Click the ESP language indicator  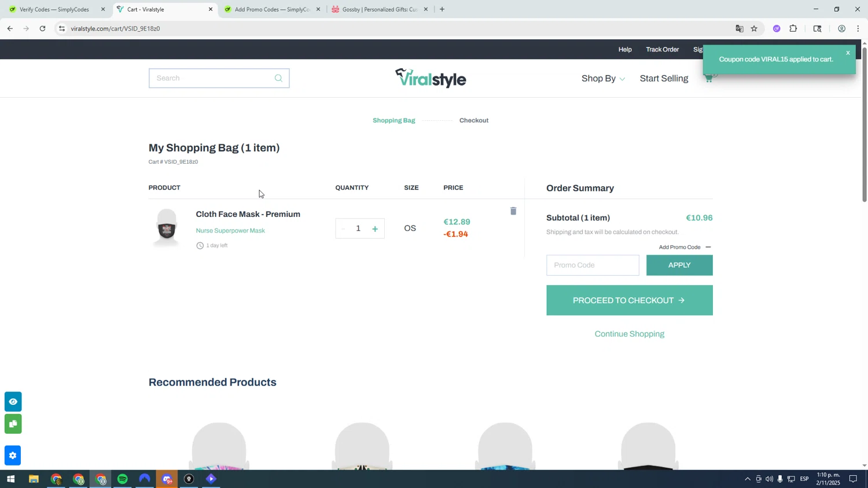804,479
